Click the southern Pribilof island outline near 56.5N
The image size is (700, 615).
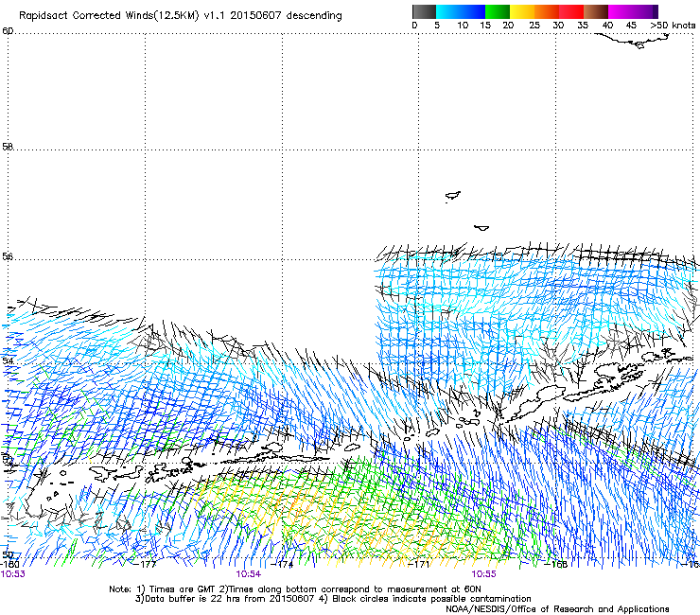click(x=481, y=228)
